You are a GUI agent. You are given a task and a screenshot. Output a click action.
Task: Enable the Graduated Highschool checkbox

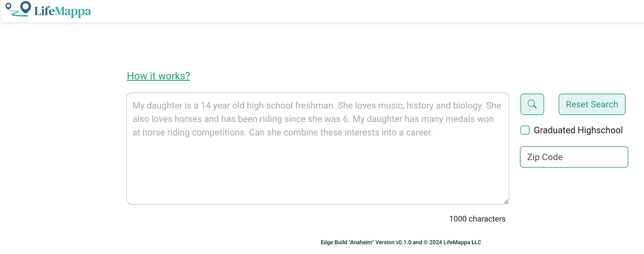point(525,130)
